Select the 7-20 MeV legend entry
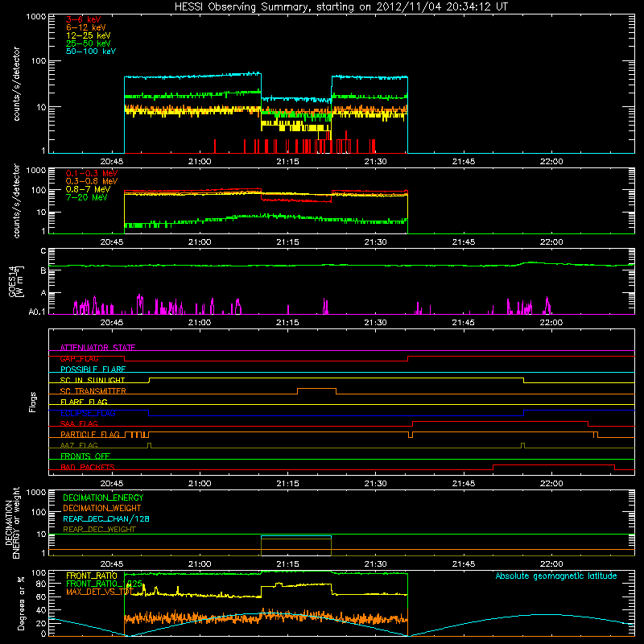 (87, 197)
